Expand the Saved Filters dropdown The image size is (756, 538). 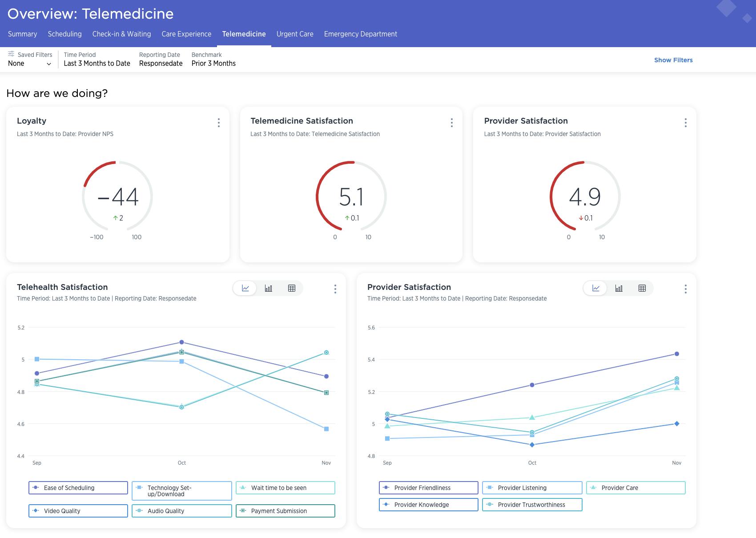click(29, 64)
